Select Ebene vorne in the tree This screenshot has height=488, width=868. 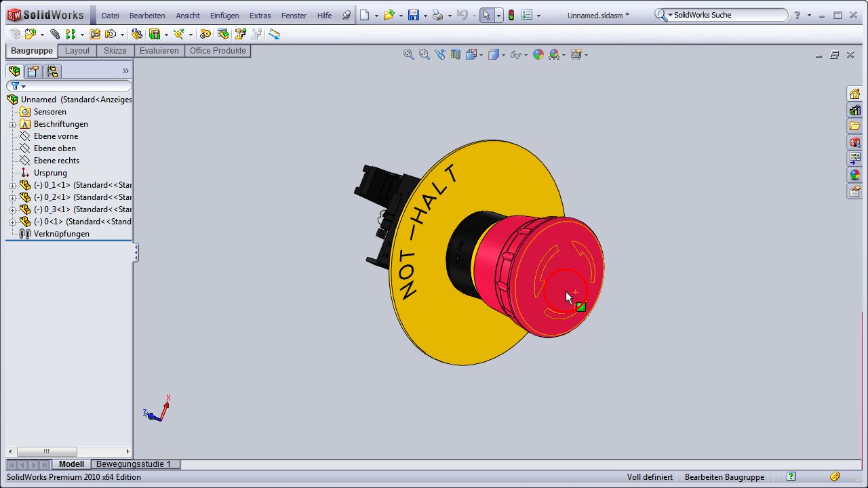56,136
